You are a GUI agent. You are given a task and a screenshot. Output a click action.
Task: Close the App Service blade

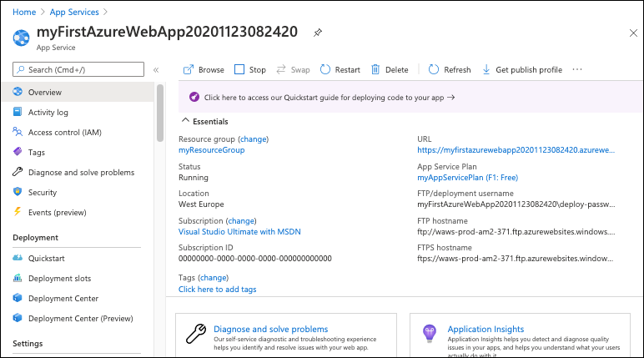[633, 33]
